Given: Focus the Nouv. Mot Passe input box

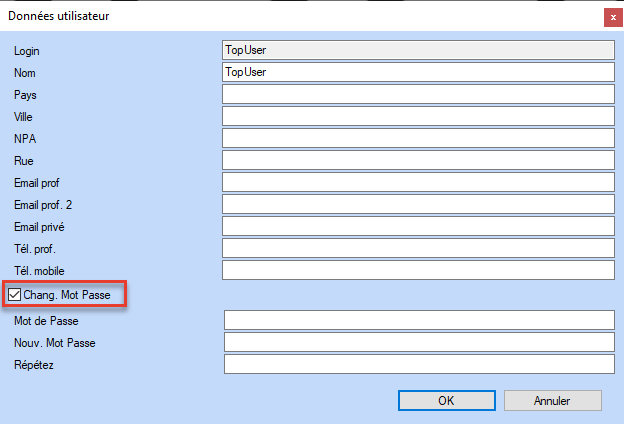Looking at the screenshot, I should tap(418, 342).
